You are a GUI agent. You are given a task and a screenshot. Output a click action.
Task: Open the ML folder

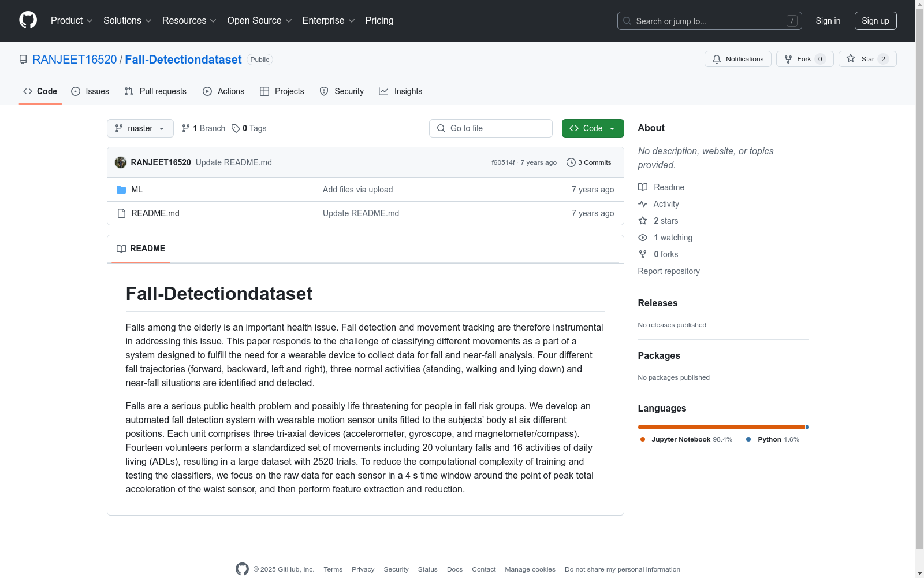(x=137, y=190)
